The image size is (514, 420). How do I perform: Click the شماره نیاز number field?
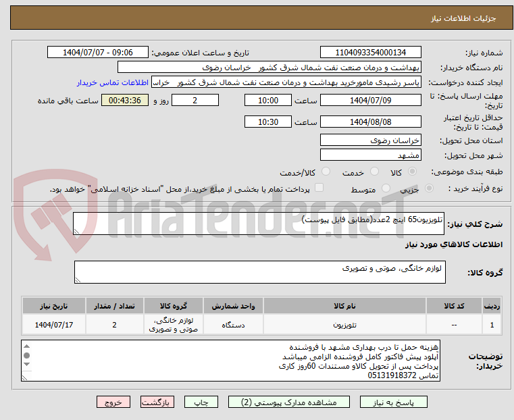[370, 53]
